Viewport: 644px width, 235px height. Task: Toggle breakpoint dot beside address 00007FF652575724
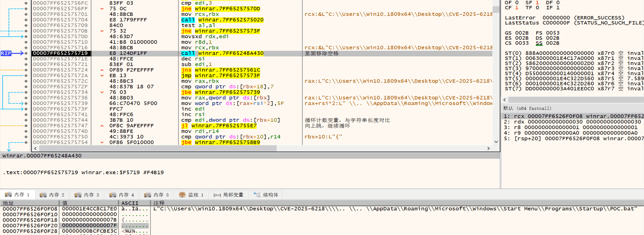pyautogui.click(x=26, y=70)
